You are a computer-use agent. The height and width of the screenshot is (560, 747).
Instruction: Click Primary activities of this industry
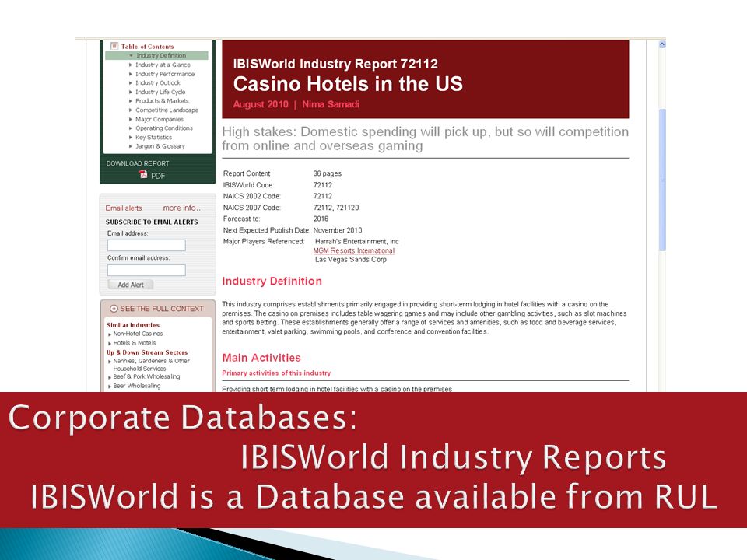coord(276,373)
